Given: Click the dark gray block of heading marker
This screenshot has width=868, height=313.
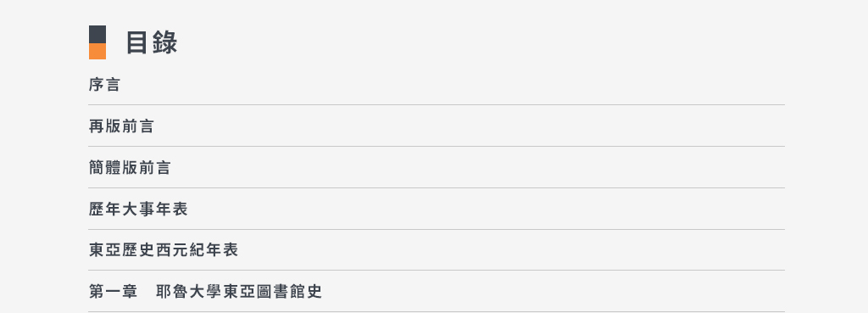Looking at the screenshot, I should 97,34.
